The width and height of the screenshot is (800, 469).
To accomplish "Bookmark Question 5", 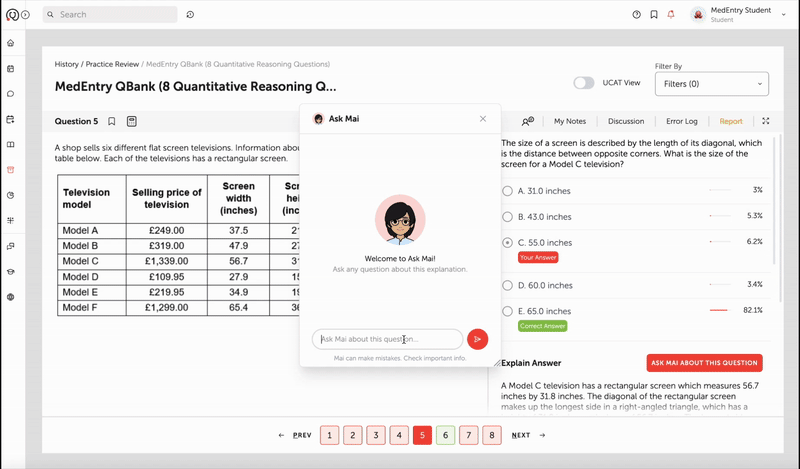I will pyautogui.click(x=112, y=121).
